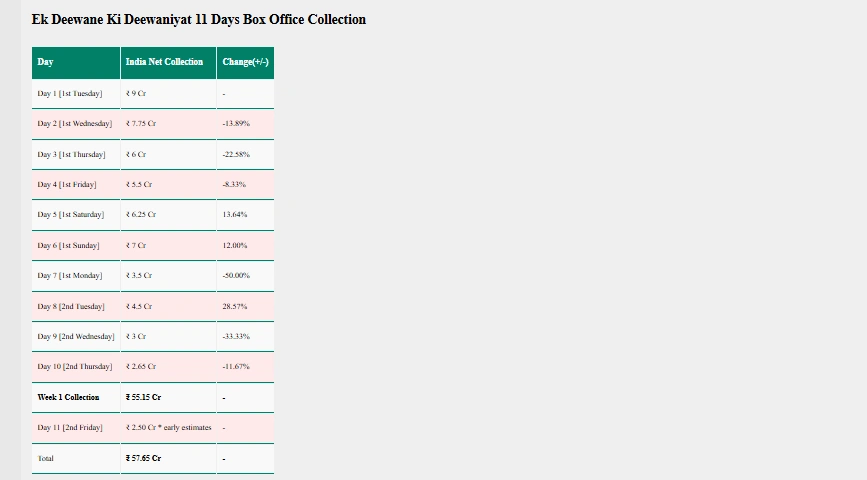This screenshot has height=480, width=867.
Task: Click the 'Day 9 [2nd Wednesday]' cell
Action: 76,337
